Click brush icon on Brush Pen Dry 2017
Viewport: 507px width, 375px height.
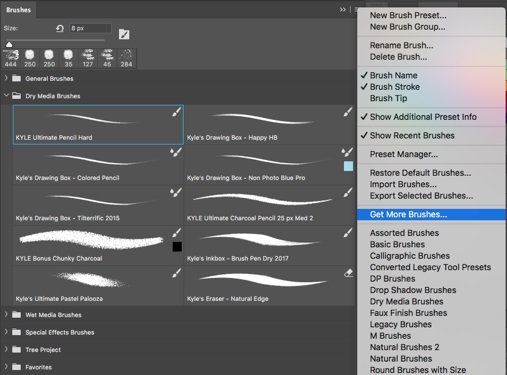(348, 233)
